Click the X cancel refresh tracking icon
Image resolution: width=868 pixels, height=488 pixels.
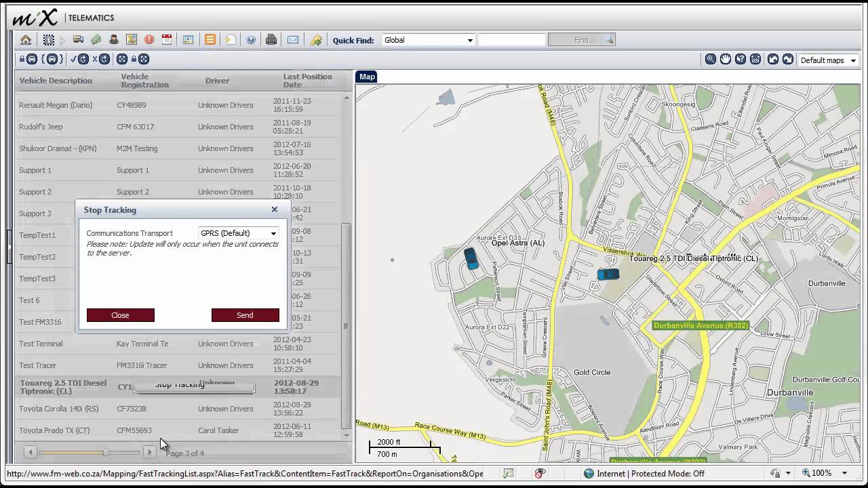coord(101,59)
